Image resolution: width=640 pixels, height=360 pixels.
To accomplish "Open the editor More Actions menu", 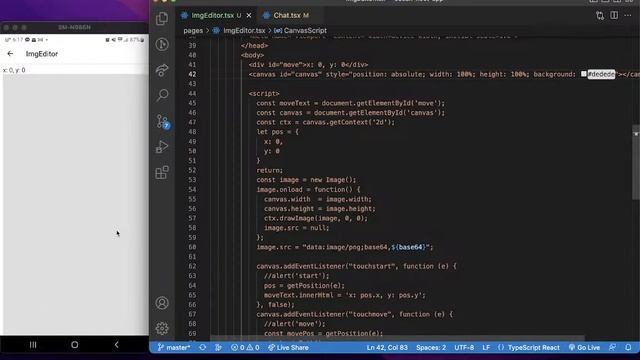I will pos(628,16).
